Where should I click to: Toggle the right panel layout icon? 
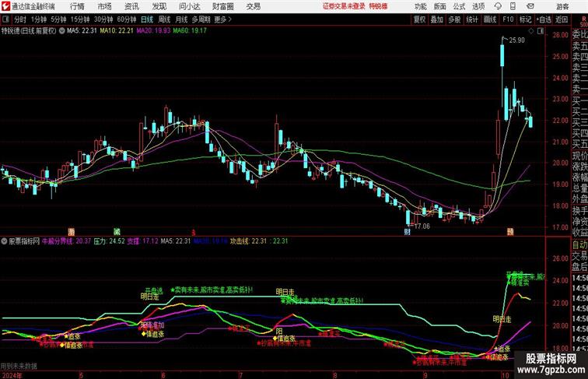(x=541, y=31)
